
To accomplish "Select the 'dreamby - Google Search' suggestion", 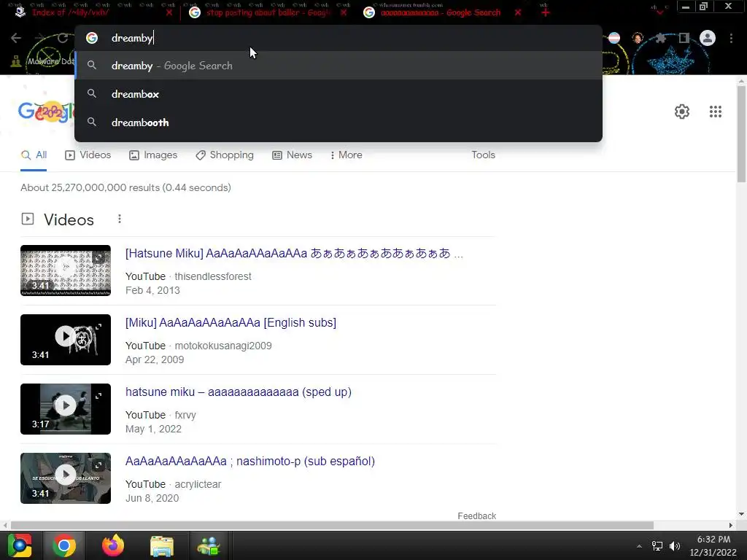I will click(x=338, y=66).
